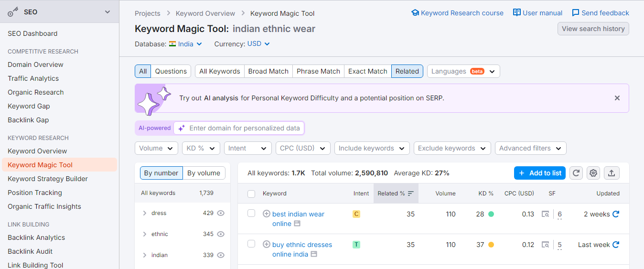The width and height of the screenshot is (644, 269).
Task: Refresh the keyword list with the reload icon
Action: (x=576, y=173)
